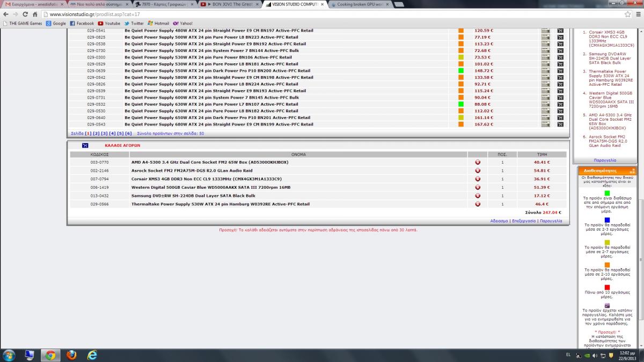
Task: Switch to the 7970 Κάρτες Γραφικών tab
Action: [x=165, y=4]
